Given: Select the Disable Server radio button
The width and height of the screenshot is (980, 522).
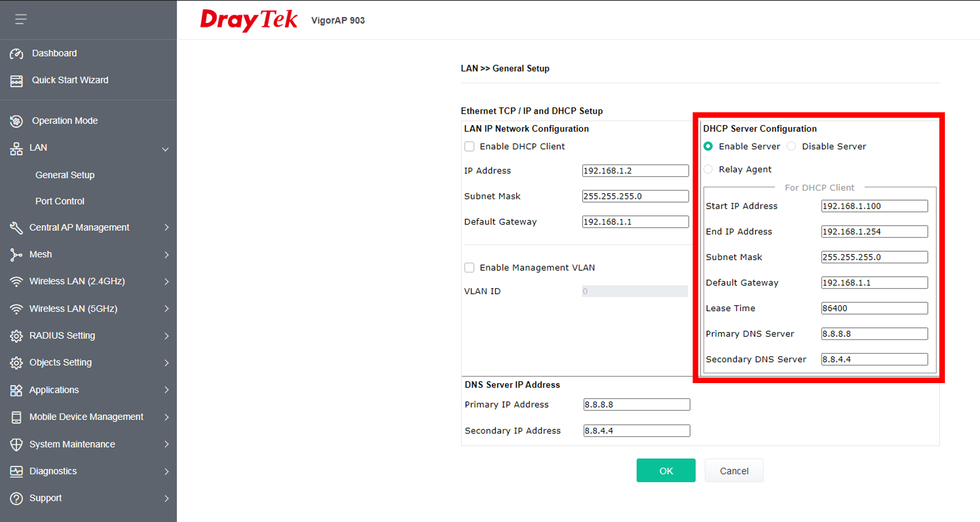Looking at the screenshot, I should coord(792,146).
